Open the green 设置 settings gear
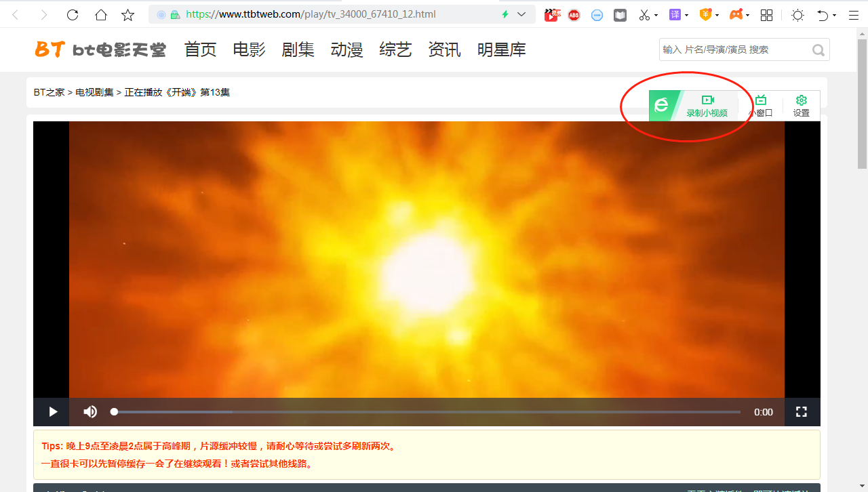This screenshot has width=868, height=492. point(801,105)
